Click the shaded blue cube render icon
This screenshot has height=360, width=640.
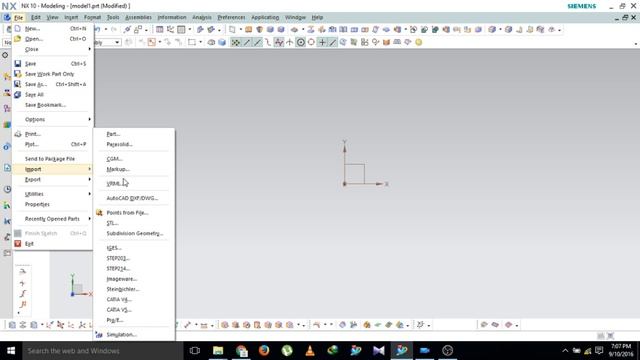pos(222,42)
